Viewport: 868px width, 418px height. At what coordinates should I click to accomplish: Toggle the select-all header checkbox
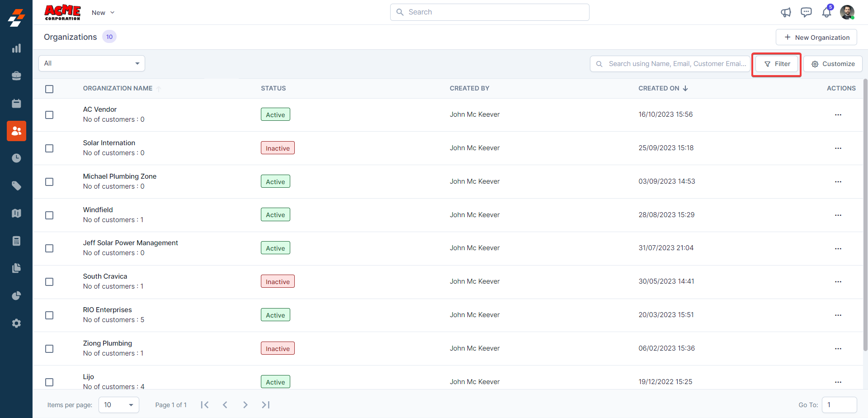[49, 89]
